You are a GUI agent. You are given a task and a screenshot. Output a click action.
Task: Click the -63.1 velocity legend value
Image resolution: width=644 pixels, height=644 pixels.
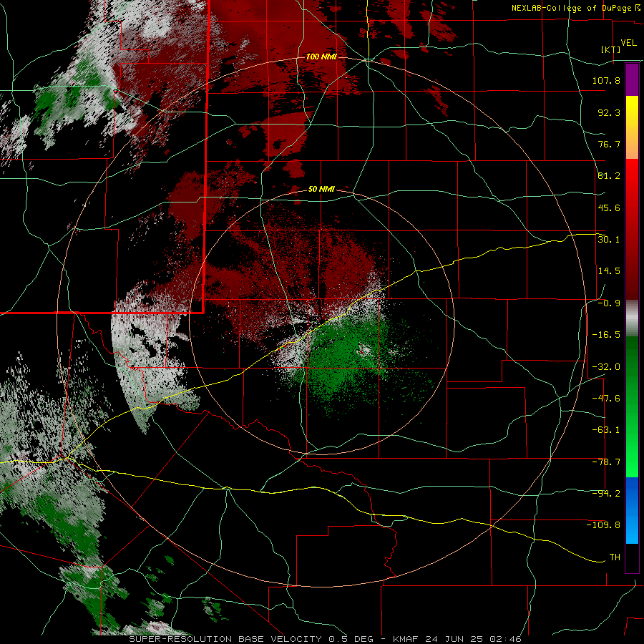(606, 430)
